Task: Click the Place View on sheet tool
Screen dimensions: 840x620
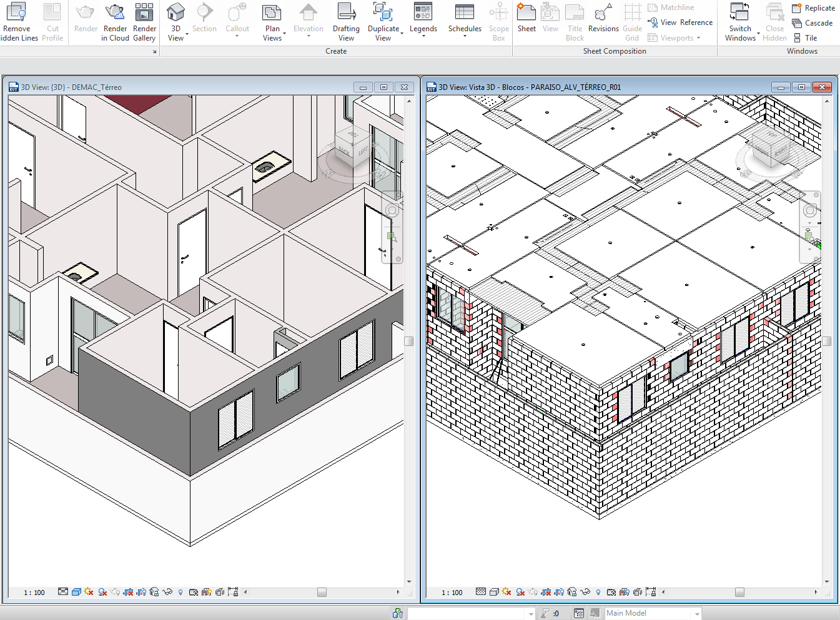Action: (x=550, y=18)
